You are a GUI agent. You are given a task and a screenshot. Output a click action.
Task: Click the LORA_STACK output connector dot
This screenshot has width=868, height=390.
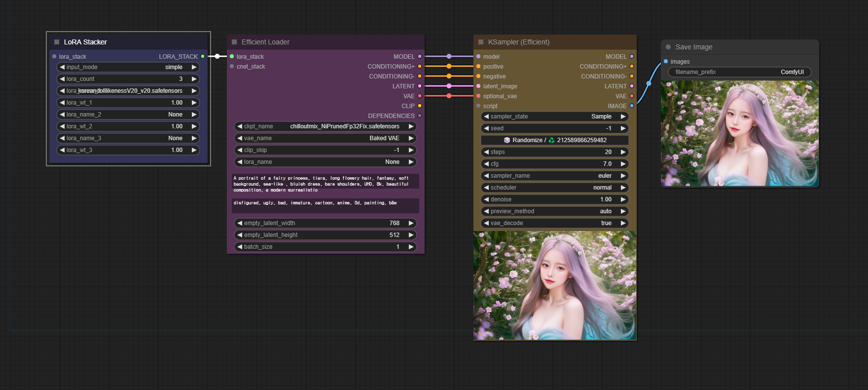203,56
